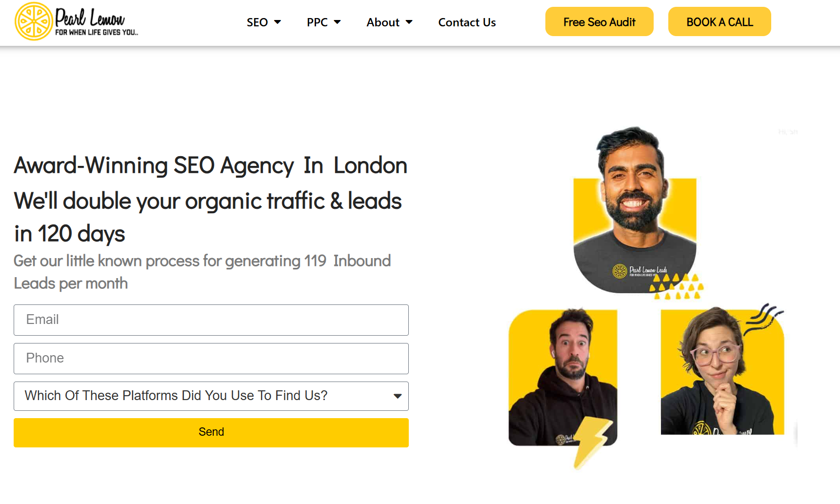This screenshot has height=504, width=840.
Task: Click the Free Seo Audit button
Action: click(x=599, y=21)
